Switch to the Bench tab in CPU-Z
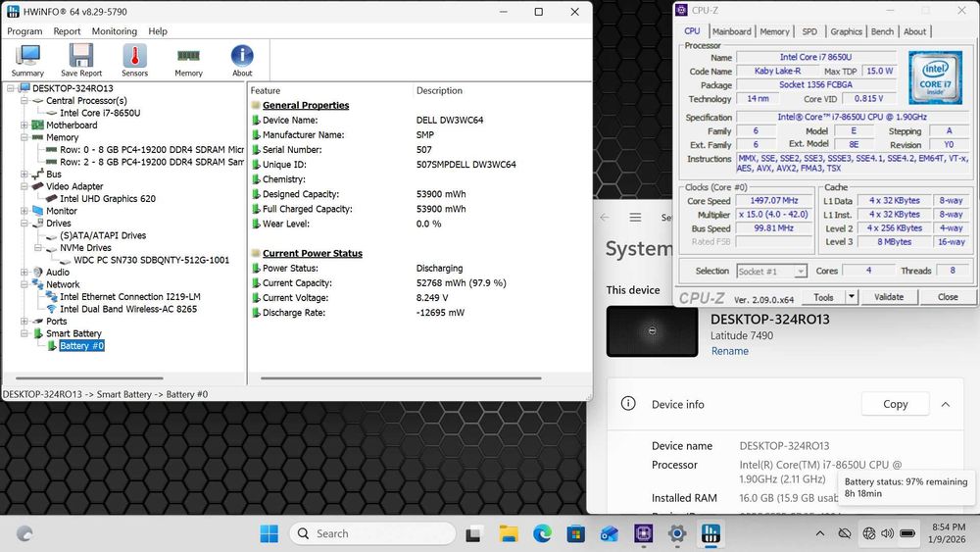Viewport: 980px width, 552px height. 882,31
